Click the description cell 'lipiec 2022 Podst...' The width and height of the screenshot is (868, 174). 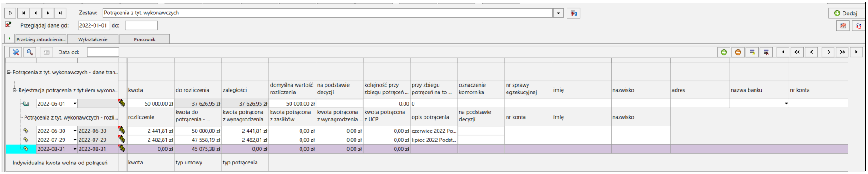(x=434, y=140)
